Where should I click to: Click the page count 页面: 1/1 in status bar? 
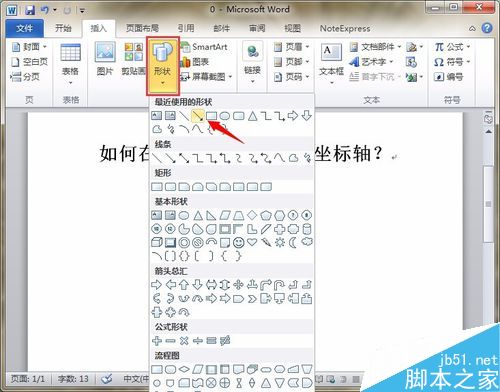click(x=28, y=379)
